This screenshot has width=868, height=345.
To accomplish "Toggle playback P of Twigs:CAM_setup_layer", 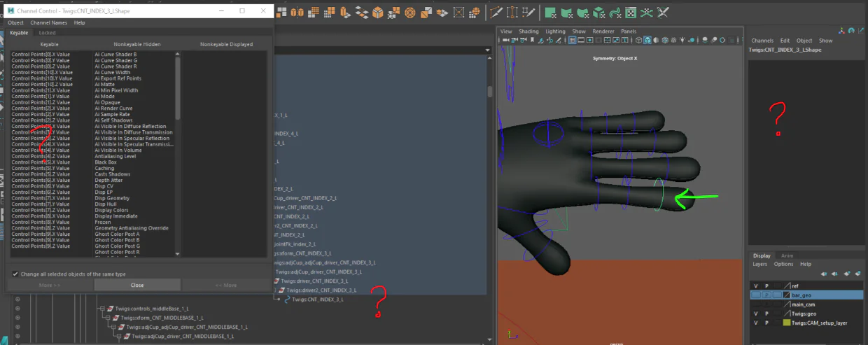I will (x=766, y=323).
